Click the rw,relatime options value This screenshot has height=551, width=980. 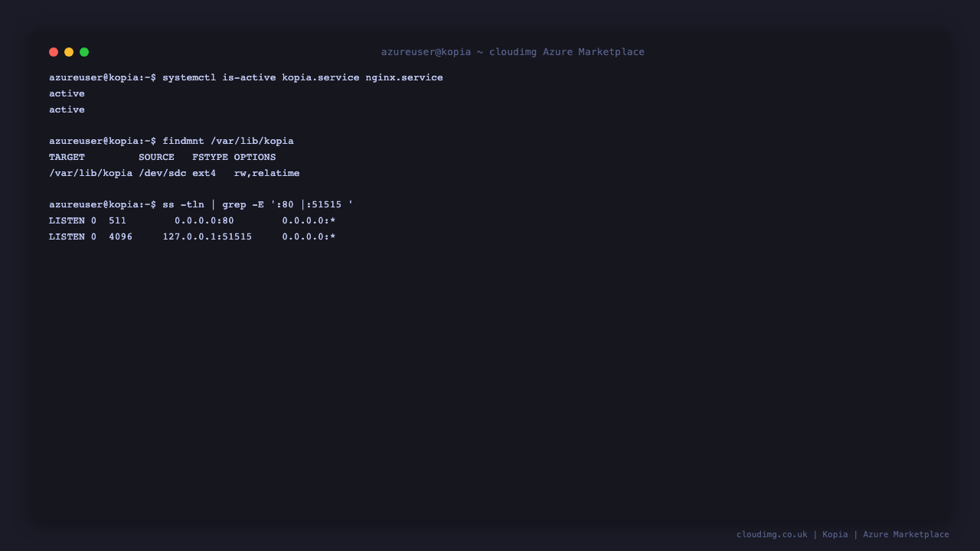(x=266, y=173)
